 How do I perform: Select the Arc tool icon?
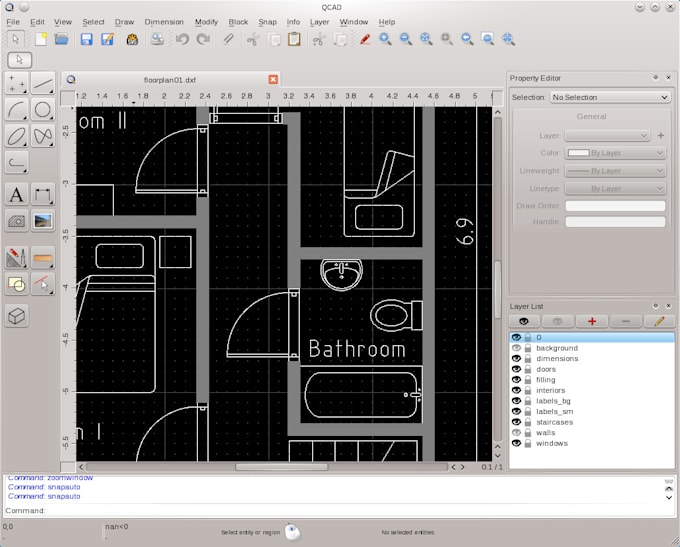tap(17, 110)
